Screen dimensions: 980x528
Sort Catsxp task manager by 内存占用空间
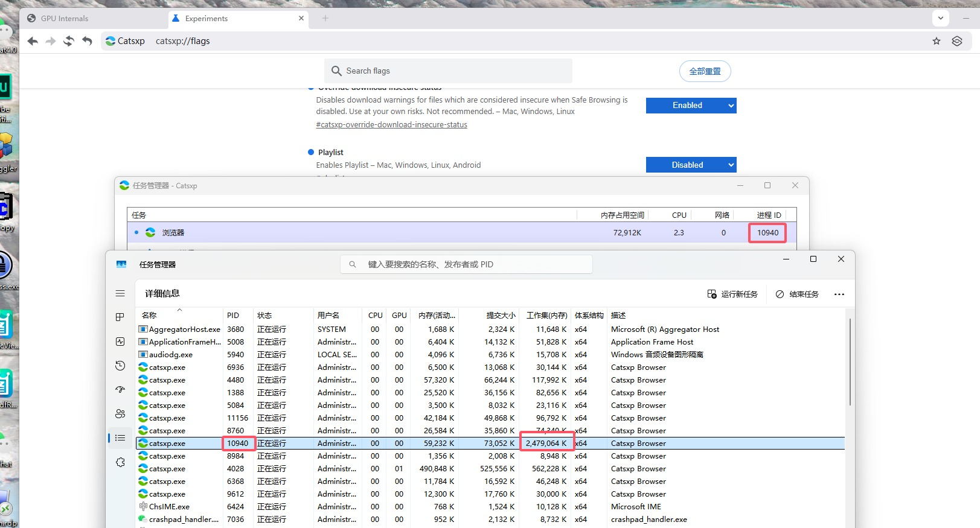[622, 215]
